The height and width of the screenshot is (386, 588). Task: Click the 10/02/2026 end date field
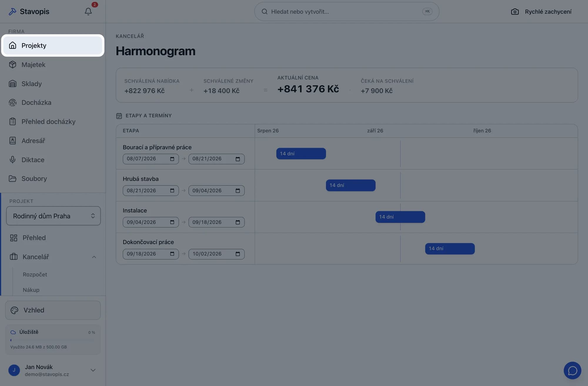pos(216,254)
